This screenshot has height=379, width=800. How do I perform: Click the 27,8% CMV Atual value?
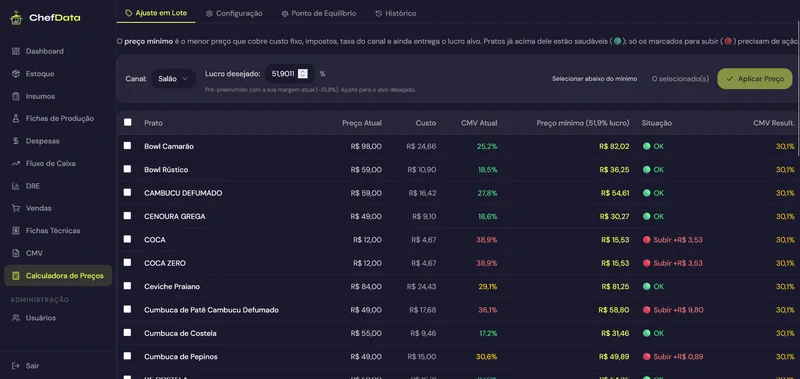tap(487, 193)
